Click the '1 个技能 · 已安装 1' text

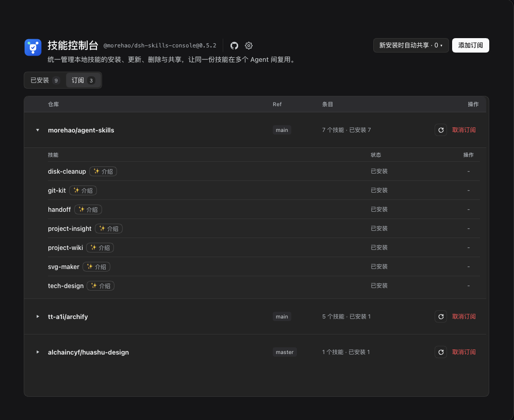(x=346, y=352)
